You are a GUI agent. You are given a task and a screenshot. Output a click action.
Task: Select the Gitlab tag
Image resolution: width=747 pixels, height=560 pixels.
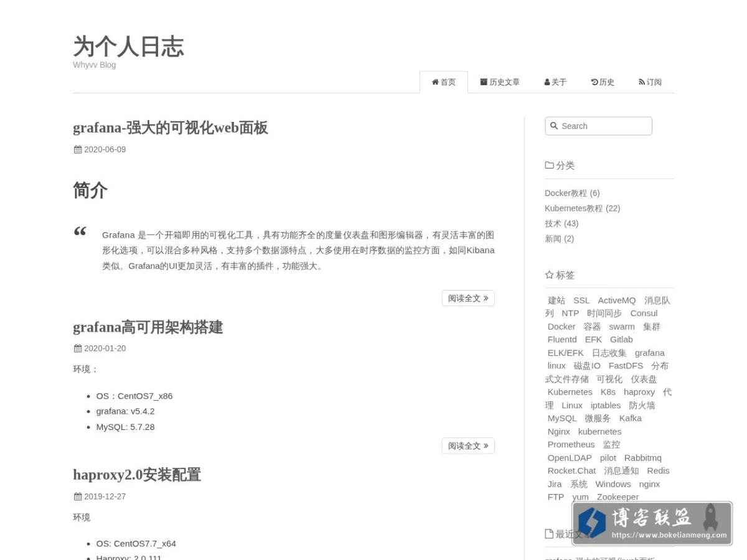(x=621, y=339)
